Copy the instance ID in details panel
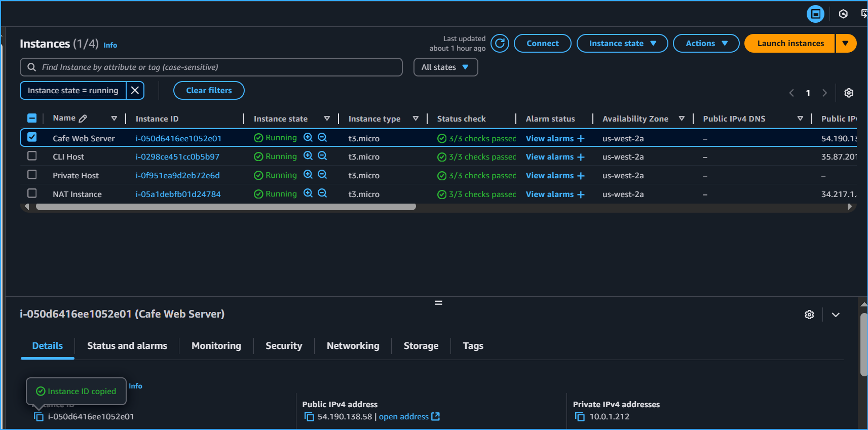Image resolution: width=868 pixels, height=430 pixels. 39,416
